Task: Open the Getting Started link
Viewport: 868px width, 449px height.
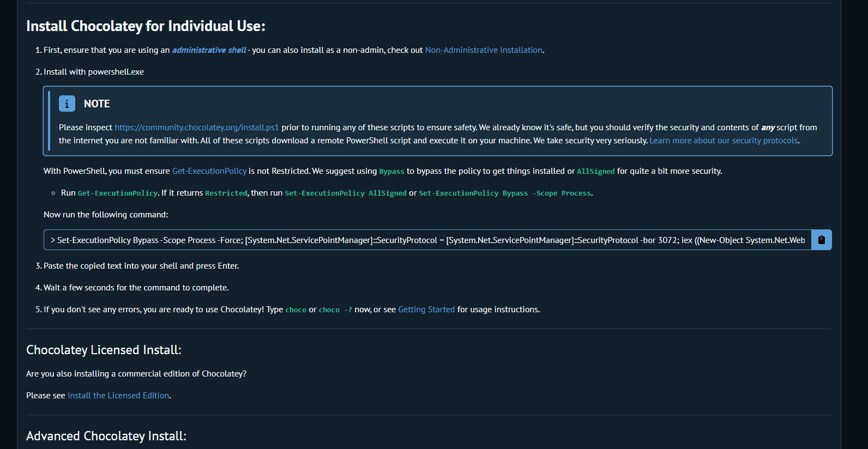Action: tap(426, 310)
